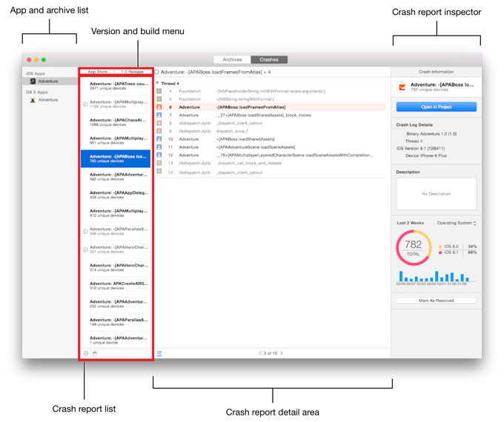Click resolved checkmark on 336-device APAParallaxS report
Screen dimensions: 504x422
[85, 231]
